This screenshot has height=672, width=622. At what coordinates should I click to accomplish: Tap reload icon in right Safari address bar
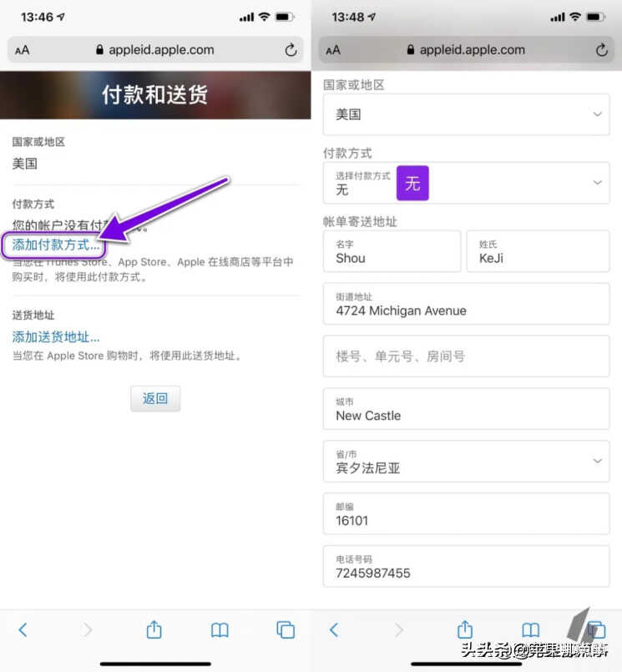pos(601,50)
